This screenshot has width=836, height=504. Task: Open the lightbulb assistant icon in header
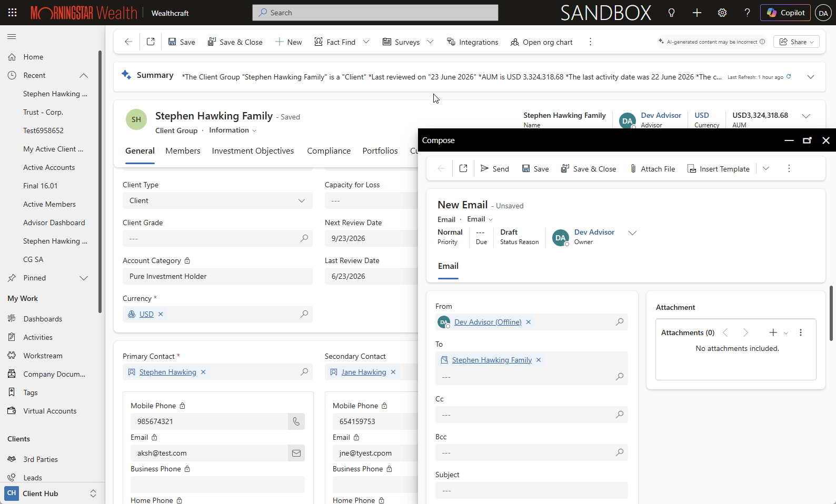tap(671, 13)
